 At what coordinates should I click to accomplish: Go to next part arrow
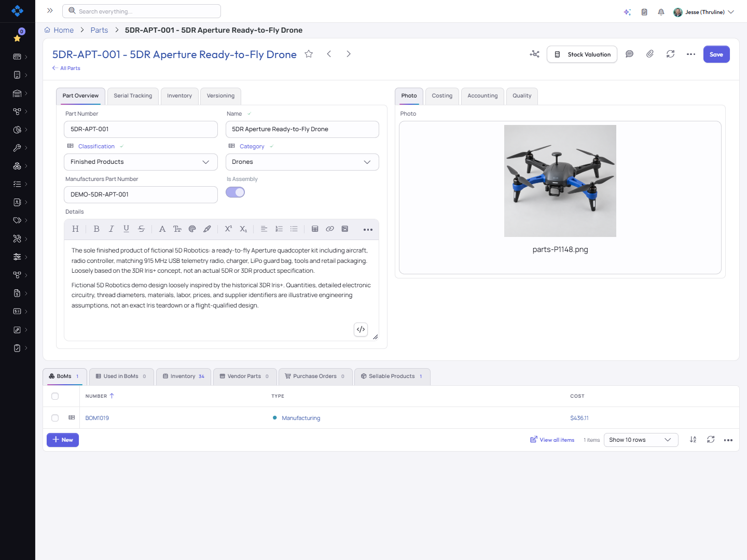click(x=349, y=54)
